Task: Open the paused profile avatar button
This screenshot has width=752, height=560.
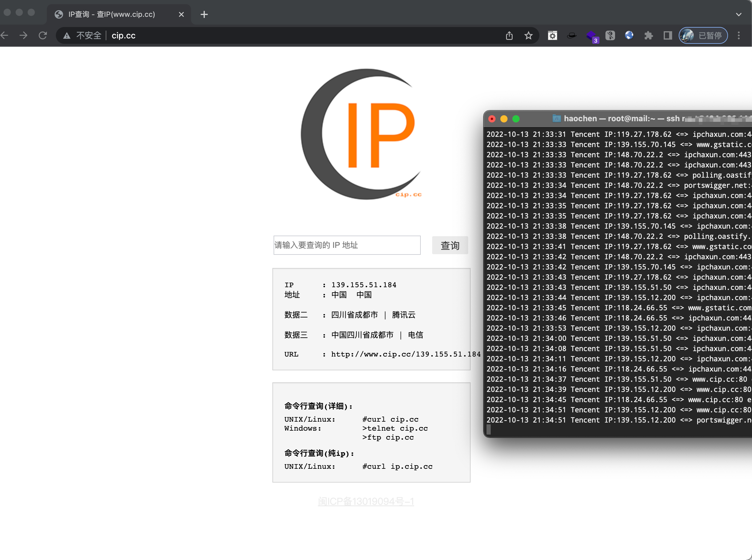Action: pos(703,36)
